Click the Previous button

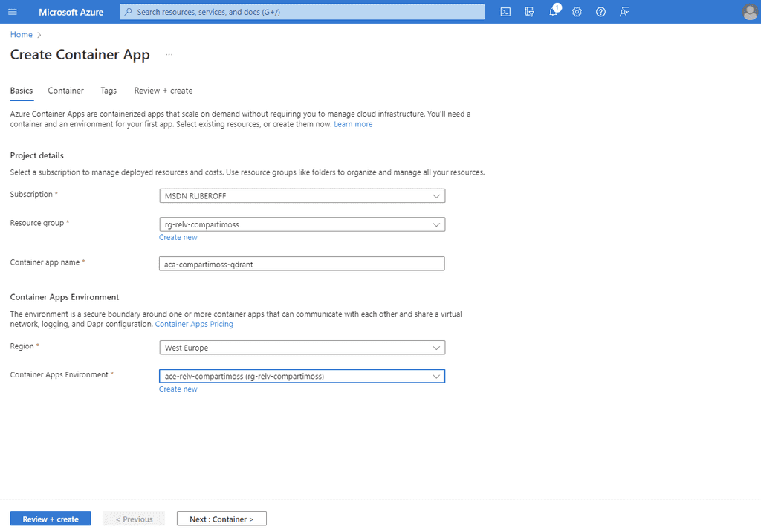[x=134, y=519]
